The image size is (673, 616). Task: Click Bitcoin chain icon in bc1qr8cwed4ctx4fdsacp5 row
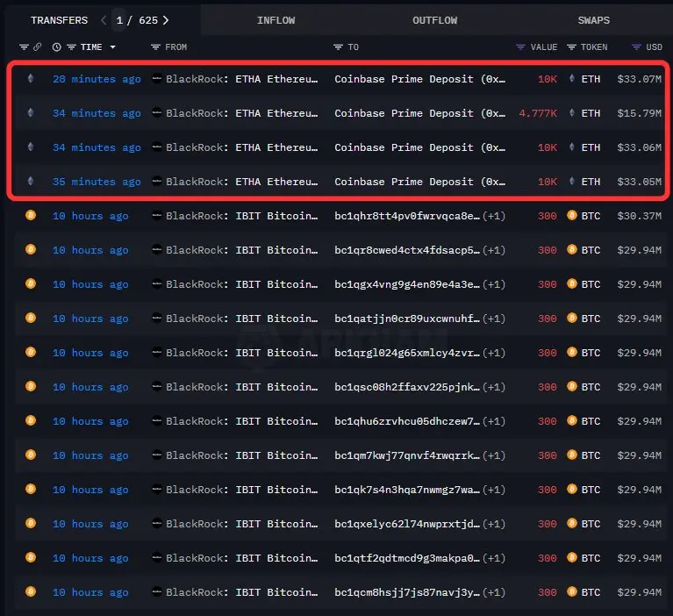click(31, 249)
